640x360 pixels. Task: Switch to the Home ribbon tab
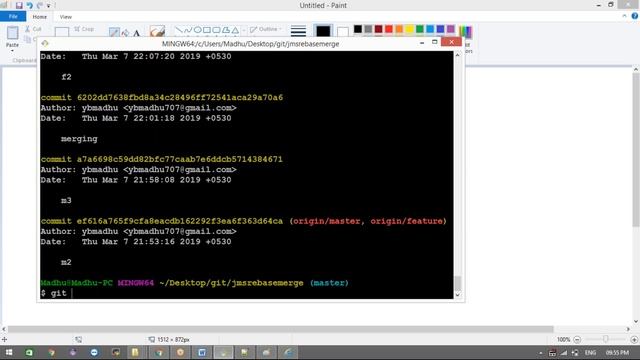coord(40,17)
